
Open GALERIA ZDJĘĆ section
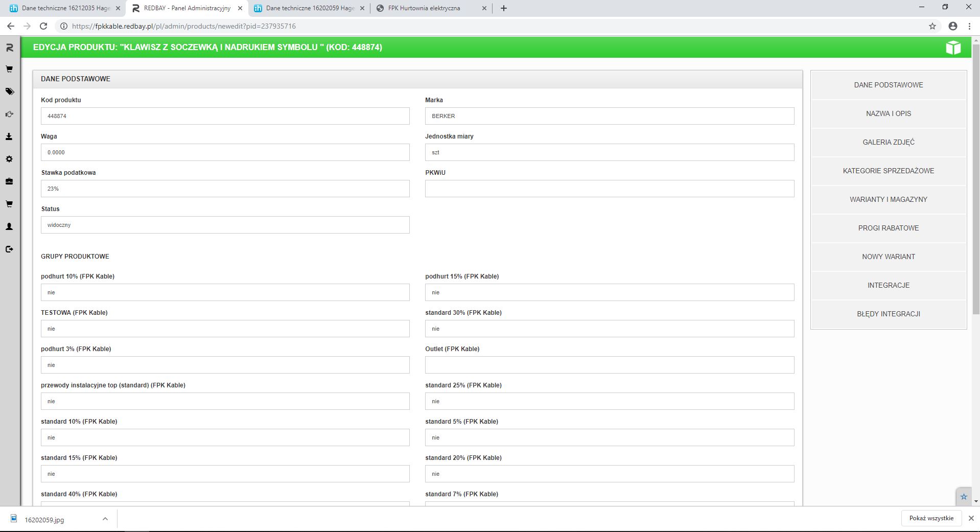[x=888, y=142]
